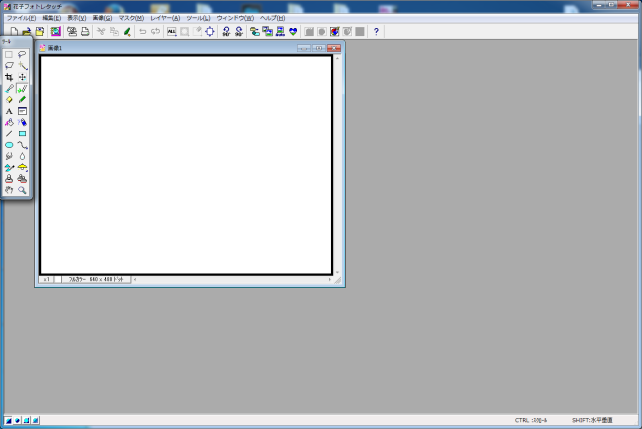Open help with the question mark icon
Image resolution: width=642 pixels, height=429 pixels.
(x=376, y=32)
